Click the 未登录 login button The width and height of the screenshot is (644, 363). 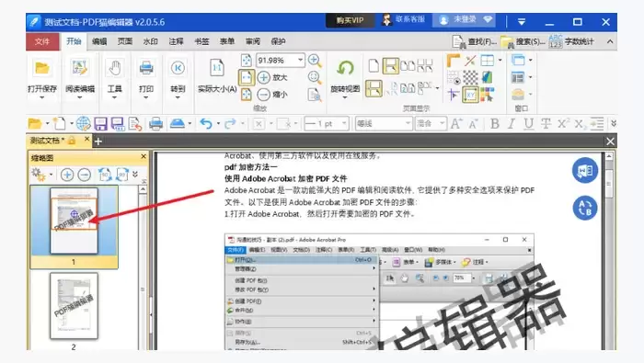tap(464, 19)
